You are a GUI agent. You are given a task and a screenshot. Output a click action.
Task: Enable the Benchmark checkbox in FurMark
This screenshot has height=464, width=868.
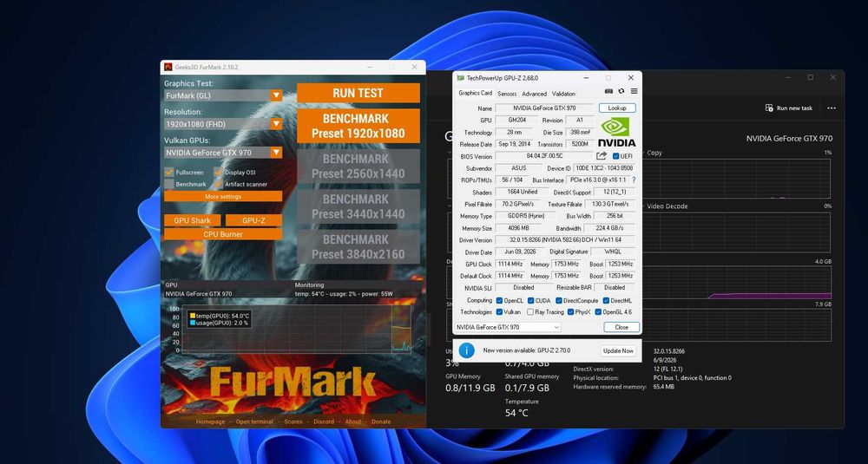169,184
